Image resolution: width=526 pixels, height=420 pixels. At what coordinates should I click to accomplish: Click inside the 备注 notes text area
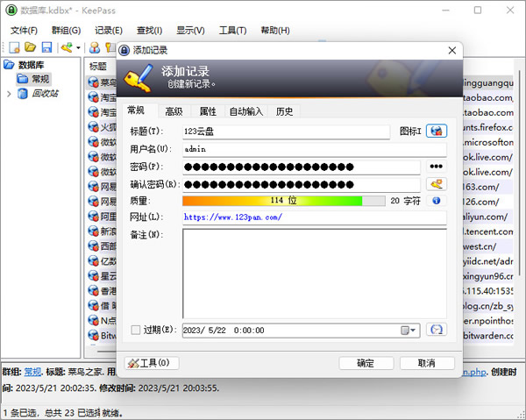click(x=315, y=274)
